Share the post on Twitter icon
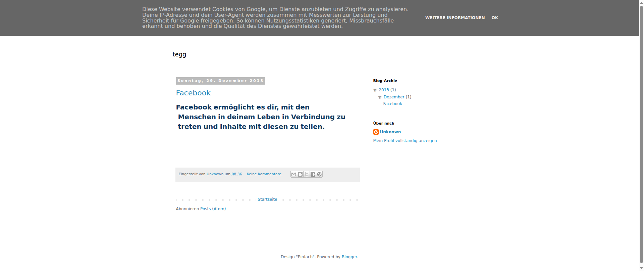 click(x=307, y=174)
